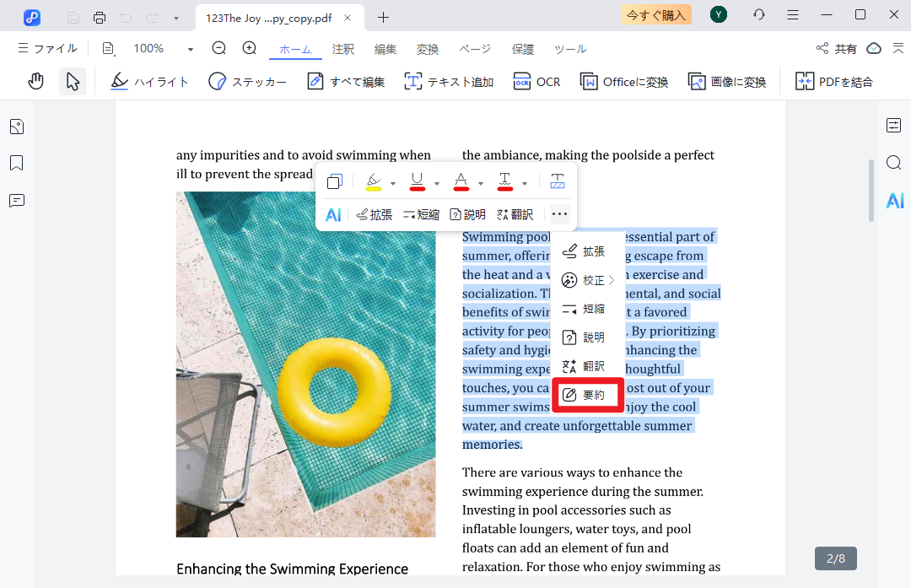Click the zoom in magnifier icon
Screen dimensions: 911x588
249,49
